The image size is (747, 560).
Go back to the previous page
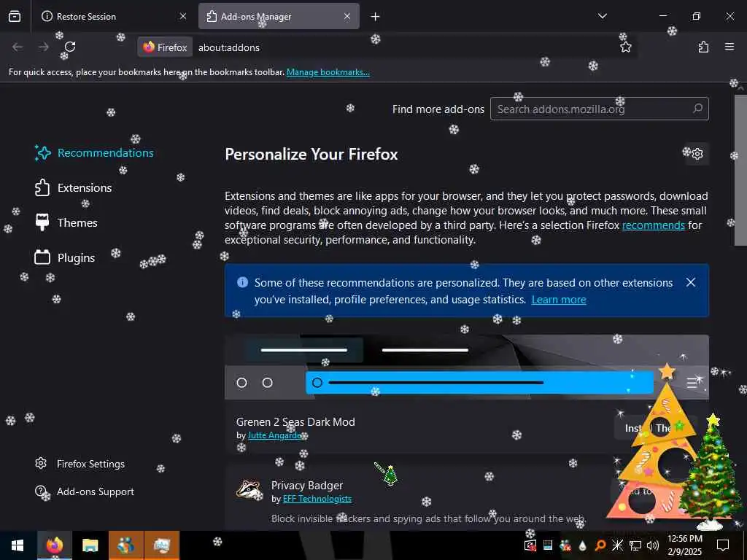coord(18,47)
